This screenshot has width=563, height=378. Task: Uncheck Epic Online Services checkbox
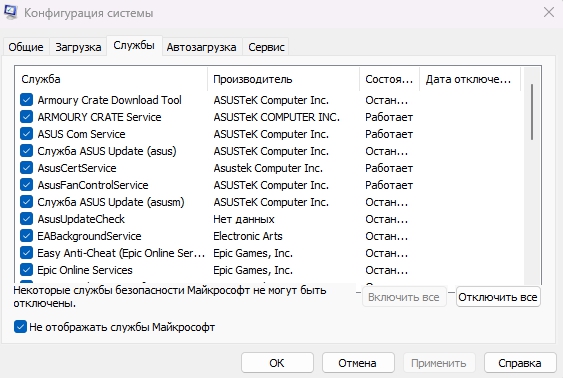click(27, 269)
